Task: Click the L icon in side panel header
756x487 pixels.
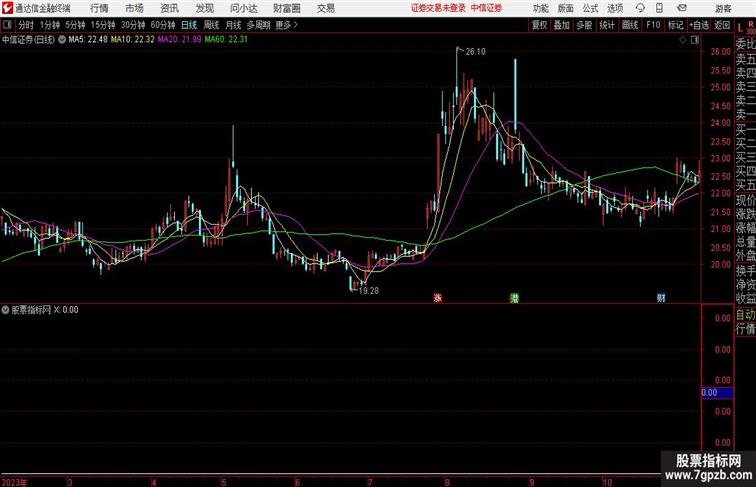Action: (740, 27)
